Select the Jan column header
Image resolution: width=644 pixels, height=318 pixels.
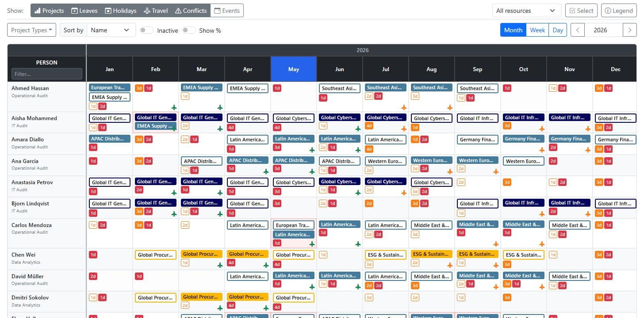pos(110,69)
